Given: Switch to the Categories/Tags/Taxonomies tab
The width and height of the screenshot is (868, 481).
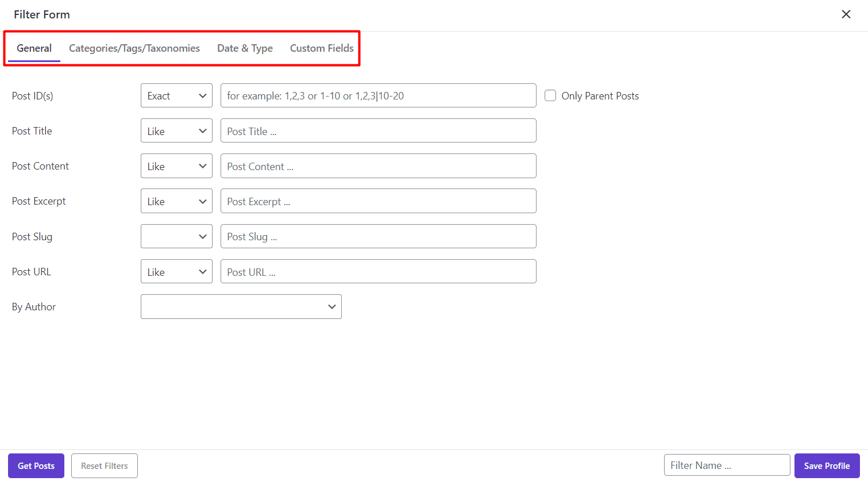Looking at the screenshot, I should point(134,48).
